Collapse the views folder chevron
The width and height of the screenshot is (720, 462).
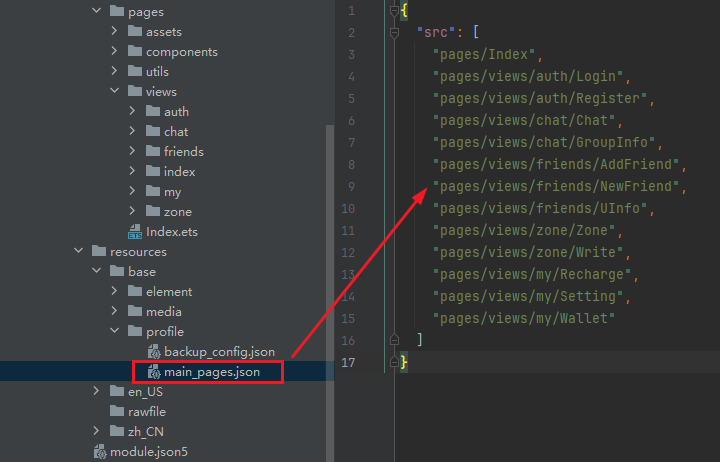coord(115,91)
